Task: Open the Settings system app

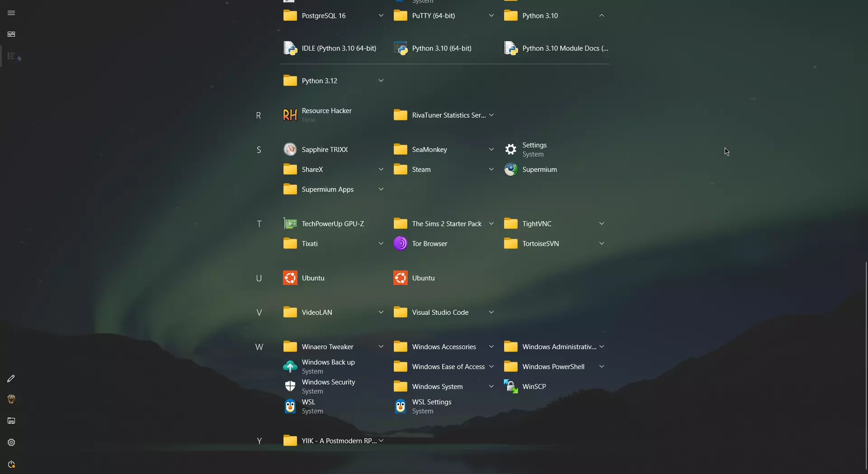Action: click(554, 149)
